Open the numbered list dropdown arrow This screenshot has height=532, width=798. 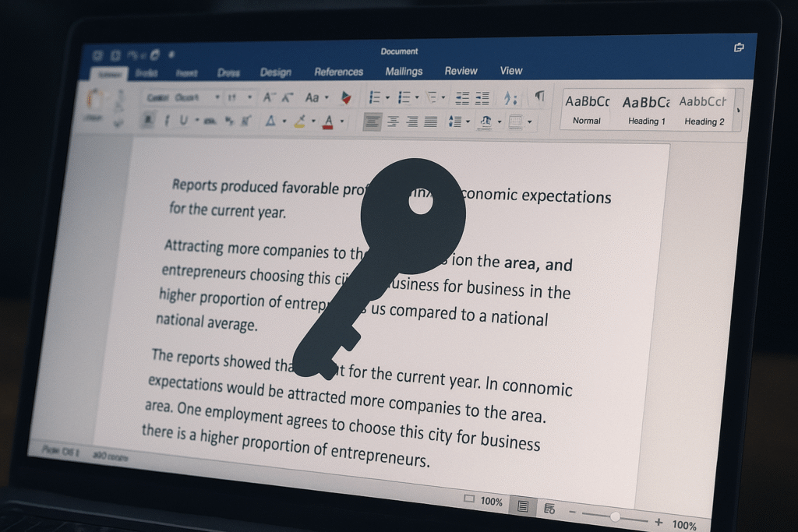tap(418, 97)
